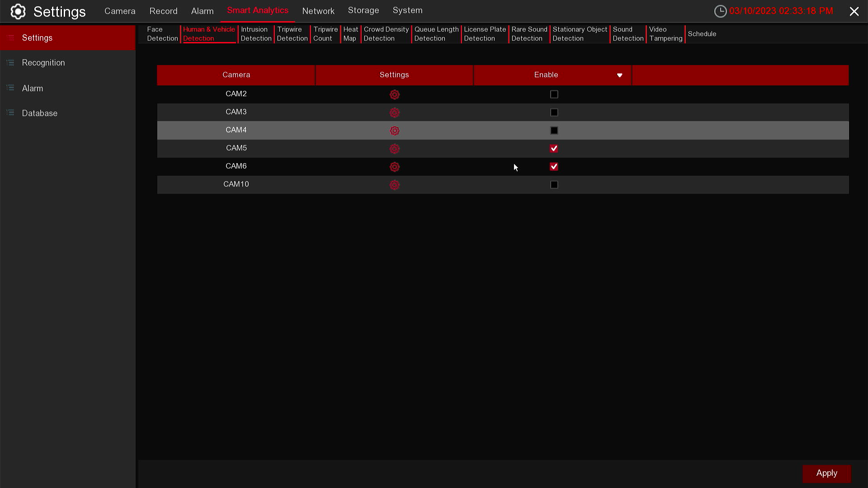Select the CAM4 row camera name
868x488 pixels.
[236, 130]
